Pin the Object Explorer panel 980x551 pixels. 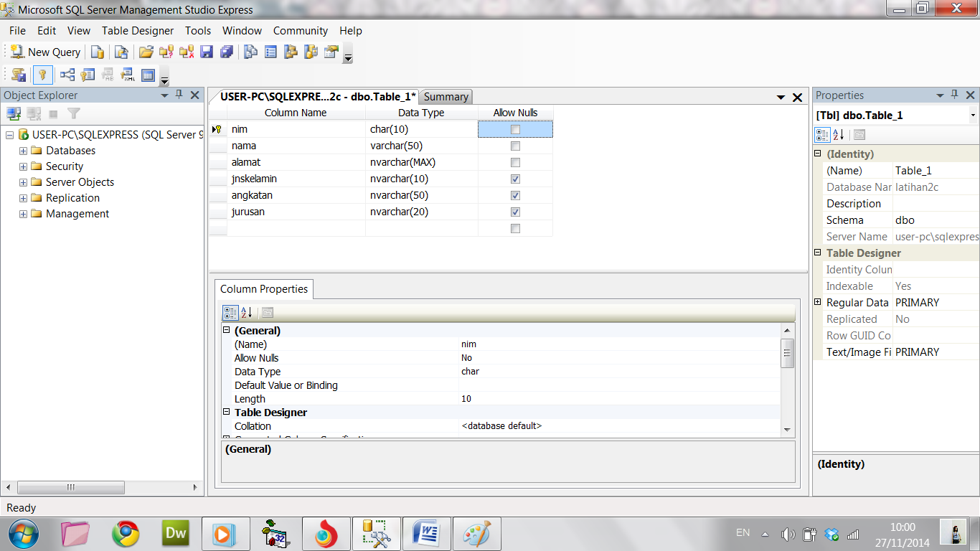point(179,95)
